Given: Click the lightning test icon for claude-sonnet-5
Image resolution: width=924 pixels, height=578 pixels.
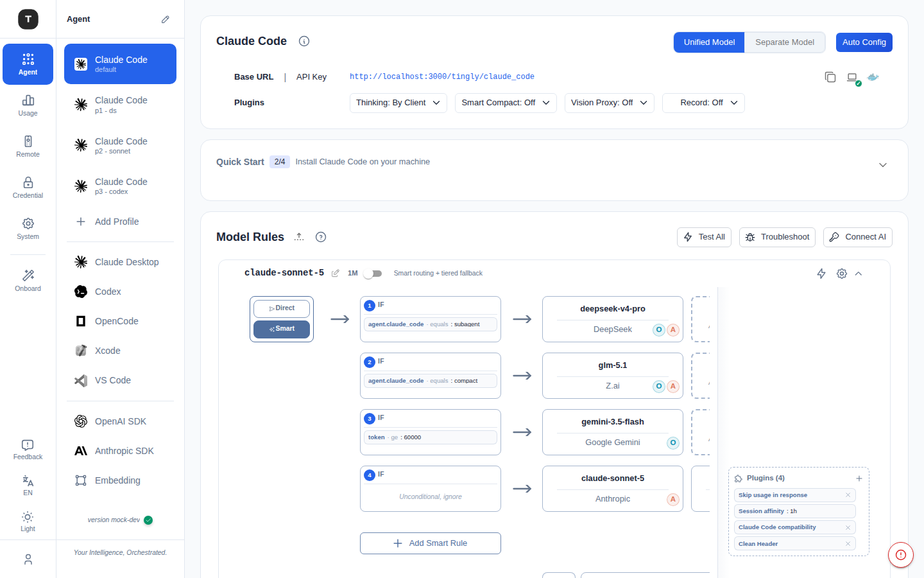Looking at the screenshot, I should coord(821,274).
